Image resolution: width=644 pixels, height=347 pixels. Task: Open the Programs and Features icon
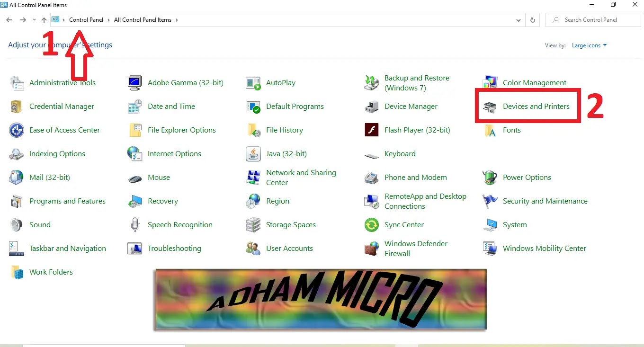(x=17, y=201)
